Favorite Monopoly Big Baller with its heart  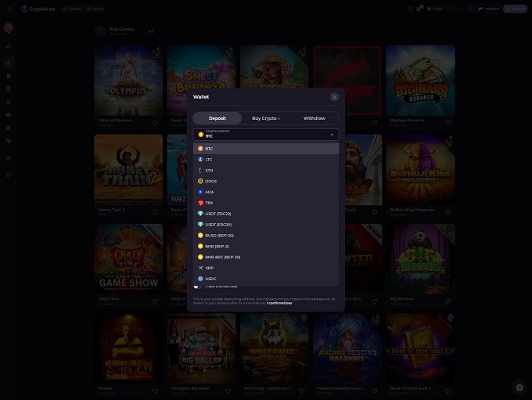(228, 391)
